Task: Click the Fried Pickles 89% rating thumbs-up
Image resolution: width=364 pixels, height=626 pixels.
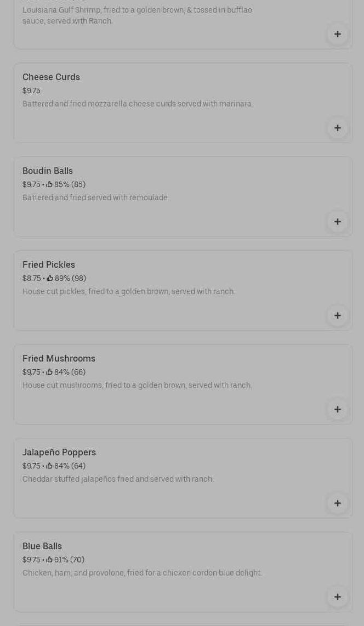Action: (49, 279)
